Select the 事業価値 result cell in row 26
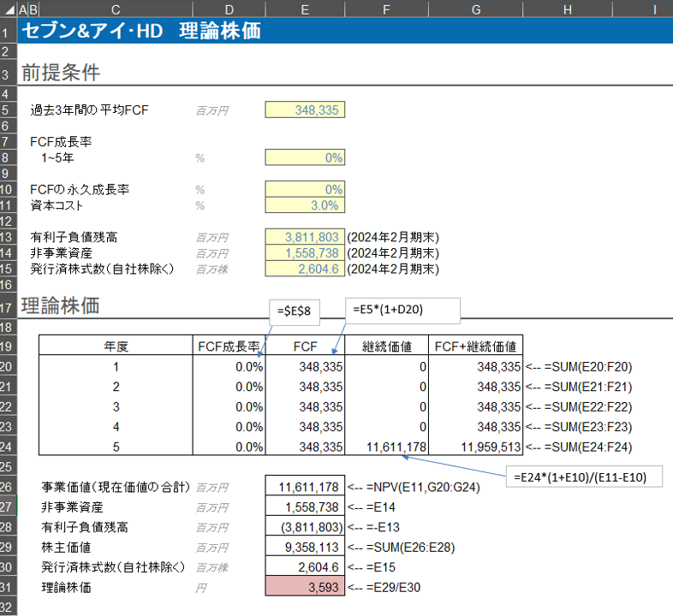The image size is (673, 616). coord(305,487)
